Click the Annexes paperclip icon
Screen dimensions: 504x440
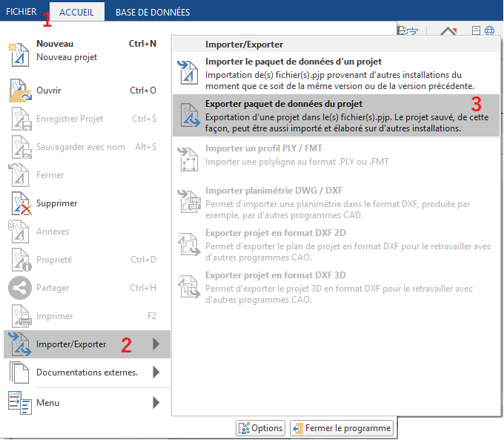click(x=19, y=232)
